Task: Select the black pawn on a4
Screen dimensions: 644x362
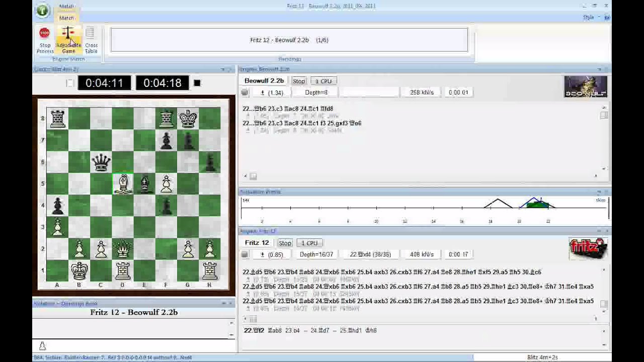Action: click(58, 206)
